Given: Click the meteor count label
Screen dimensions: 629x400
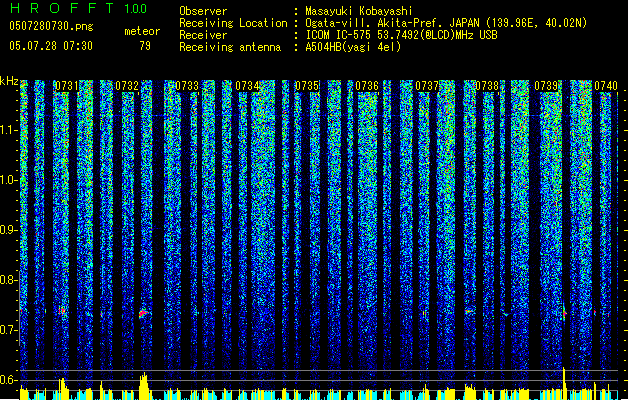Looking at the screenshot, I should coord(142,31).
